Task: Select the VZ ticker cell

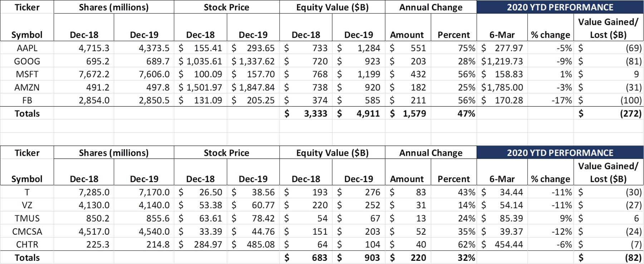Action: [27, 205]
